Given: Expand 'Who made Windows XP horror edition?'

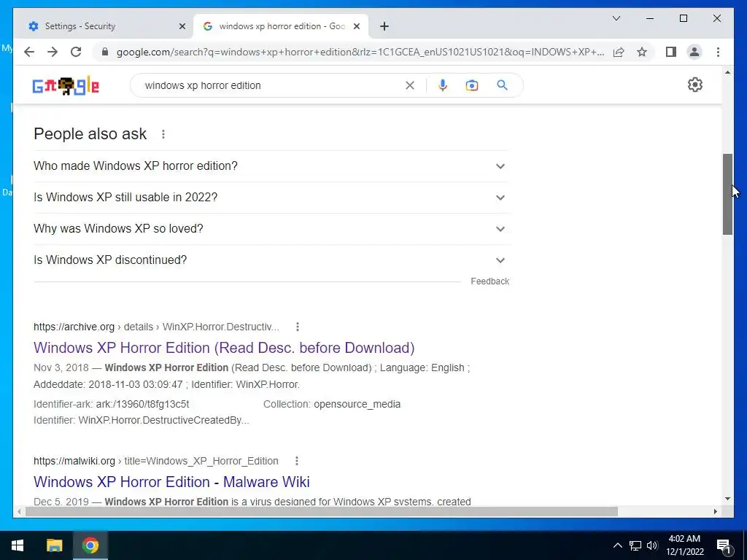Looking at the screenshot, I should click(271, 166).
